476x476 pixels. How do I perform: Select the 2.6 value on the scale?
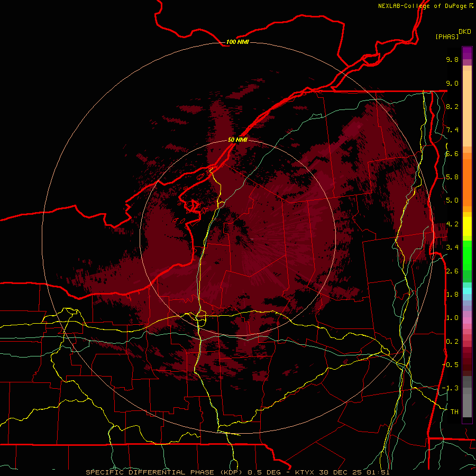tap(452, 271)
